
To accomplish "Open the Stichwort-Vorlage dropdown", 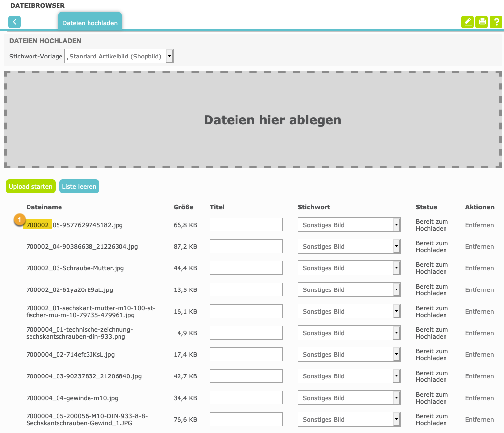I will [x=119, y=57].
